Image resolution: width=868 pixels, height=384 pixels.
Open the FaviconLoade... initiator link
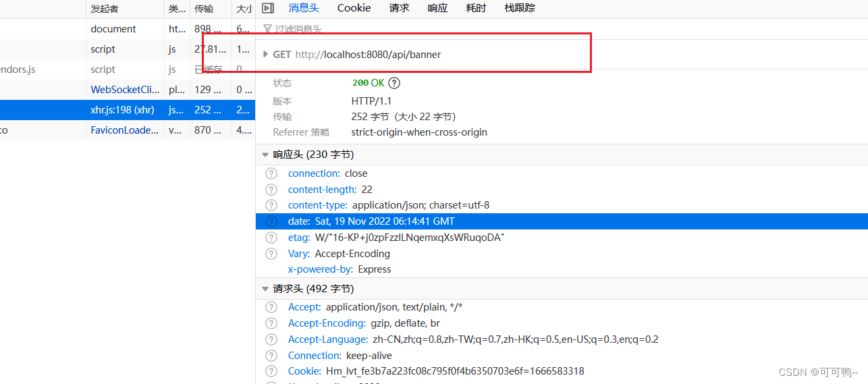click(x=125, y=130)
